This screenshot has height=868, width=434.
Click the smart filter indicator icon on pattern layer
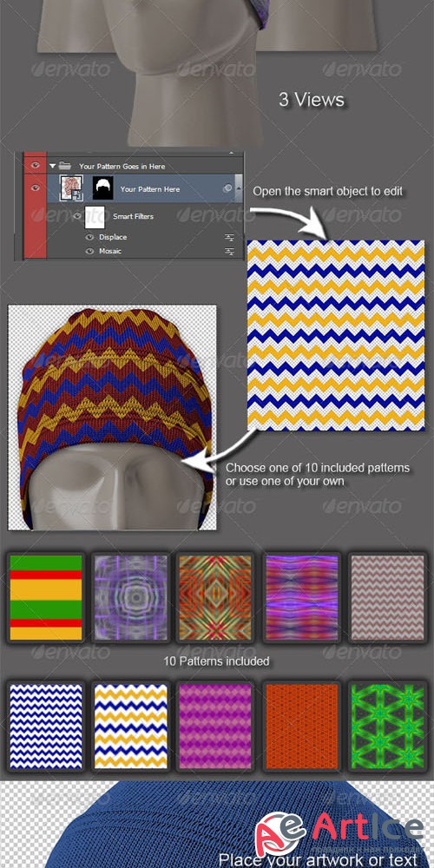227,188
